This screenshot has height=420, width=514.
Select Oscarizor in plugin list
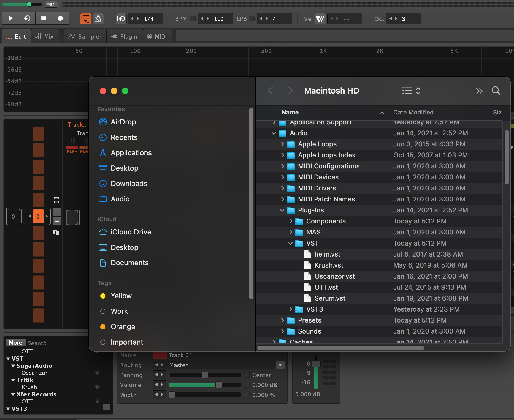coord(34,373)
